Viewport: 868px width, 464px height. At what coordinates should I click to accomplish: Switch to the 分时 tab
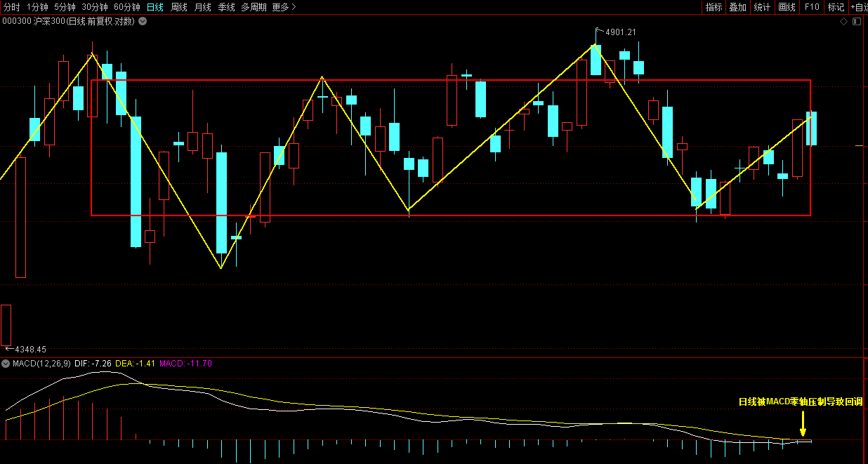(12, 7)
